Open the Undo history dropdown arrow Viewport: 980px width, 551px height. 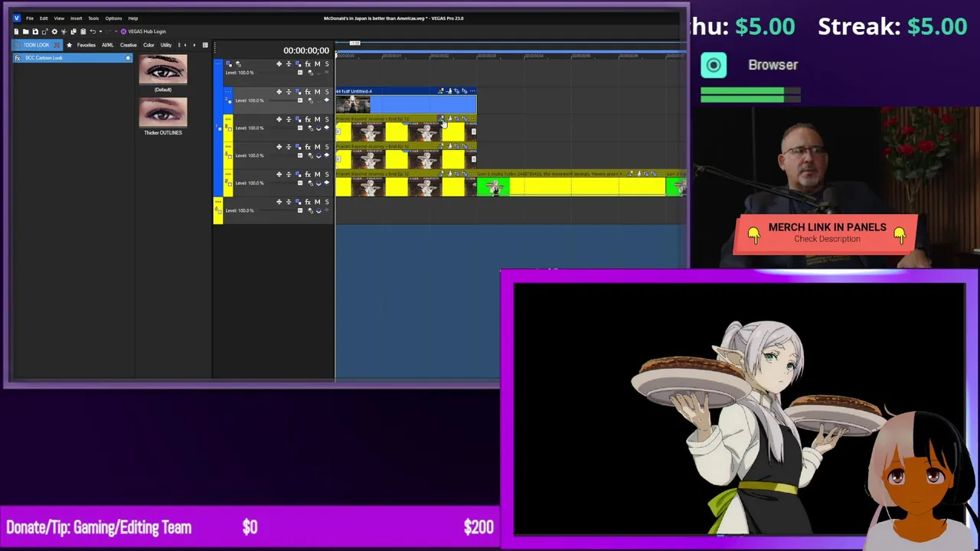99,31
